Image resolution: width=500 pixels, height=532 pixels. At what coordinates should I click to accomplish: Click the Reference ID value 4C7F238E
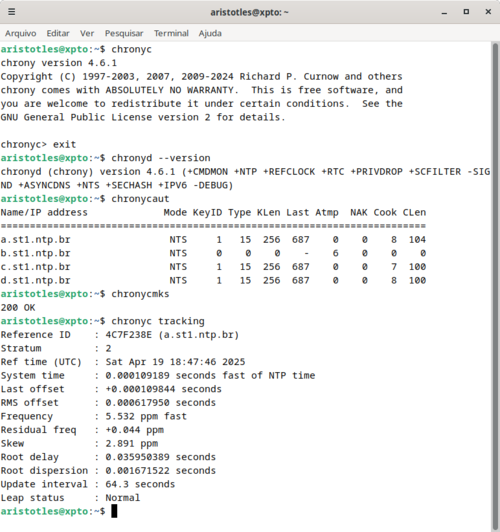(x=129, y=335)
